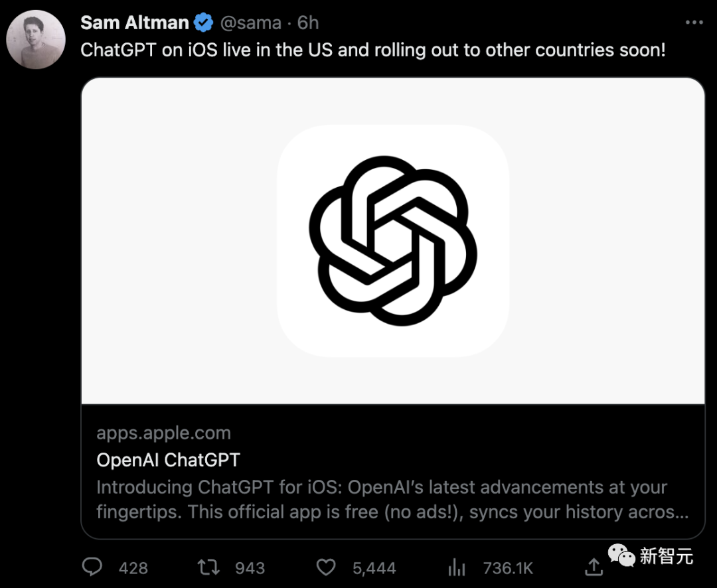
Task: Click the blue verified badge next to Sam Altman
Action: [200, 22]
